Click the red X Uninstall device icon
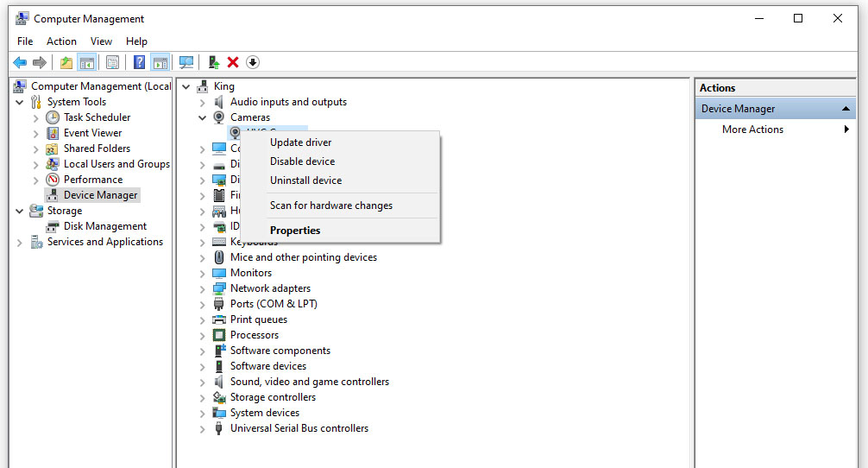This screenshot has width=868, height=468. click(x=233, y=62)
